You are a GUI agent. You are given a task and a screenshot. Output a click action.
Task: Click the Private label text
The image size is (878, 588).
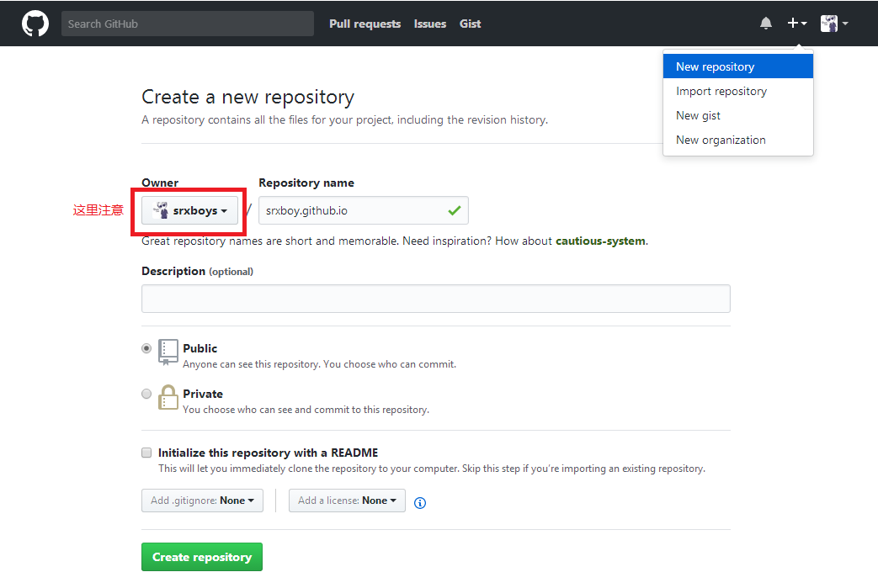203,394
